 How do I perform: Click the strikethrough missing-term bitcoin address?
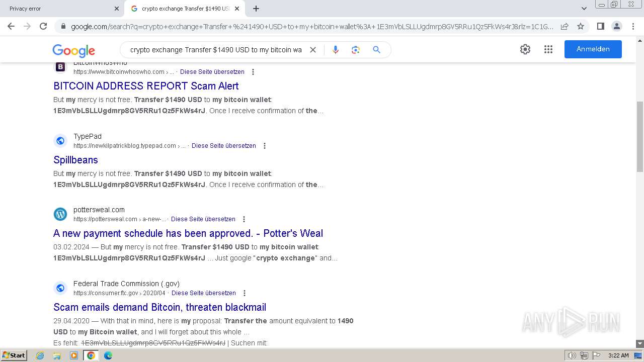(153, 343)
